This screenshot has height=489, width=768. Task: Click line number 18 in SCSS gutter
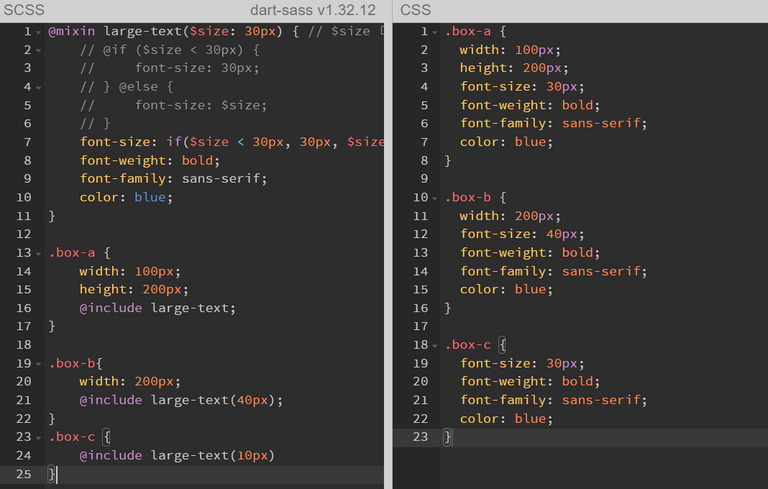pos(24,345)
